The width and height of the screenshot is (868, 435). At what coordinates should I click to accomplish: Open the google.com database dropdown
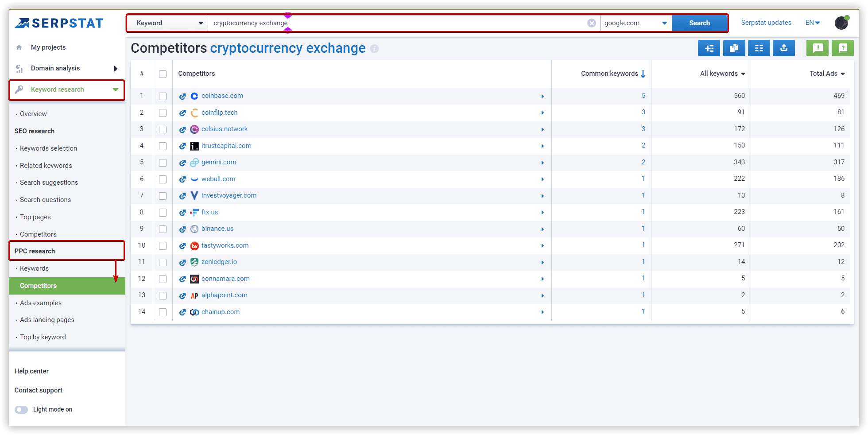tap(636, 23)
